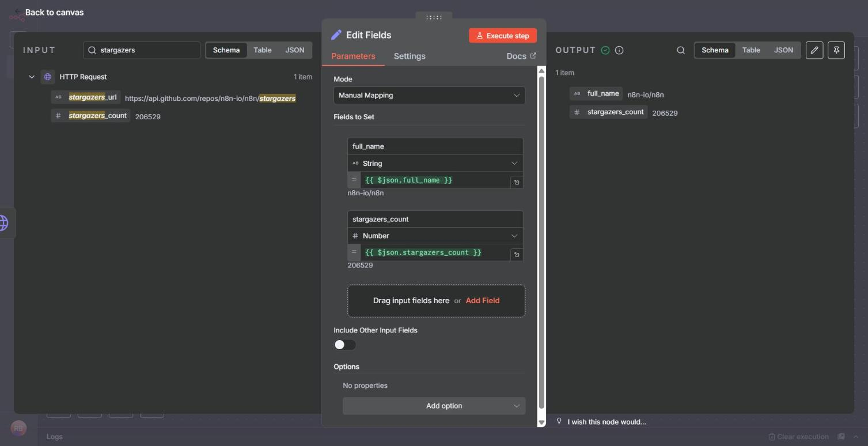Switch to the Settings tab
The width and height of the screenshot is (868, 446).
pos(410,56)
